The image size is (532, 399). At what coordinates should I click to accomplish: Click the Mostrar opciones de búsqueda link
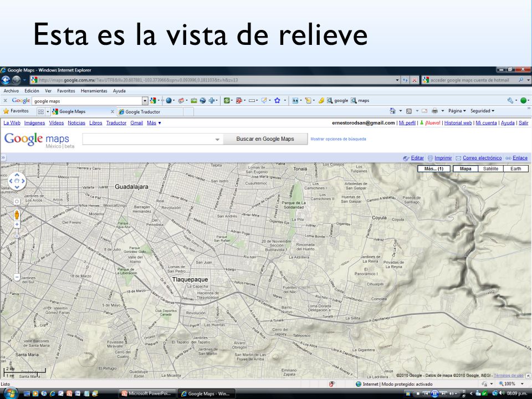[338, 139]
